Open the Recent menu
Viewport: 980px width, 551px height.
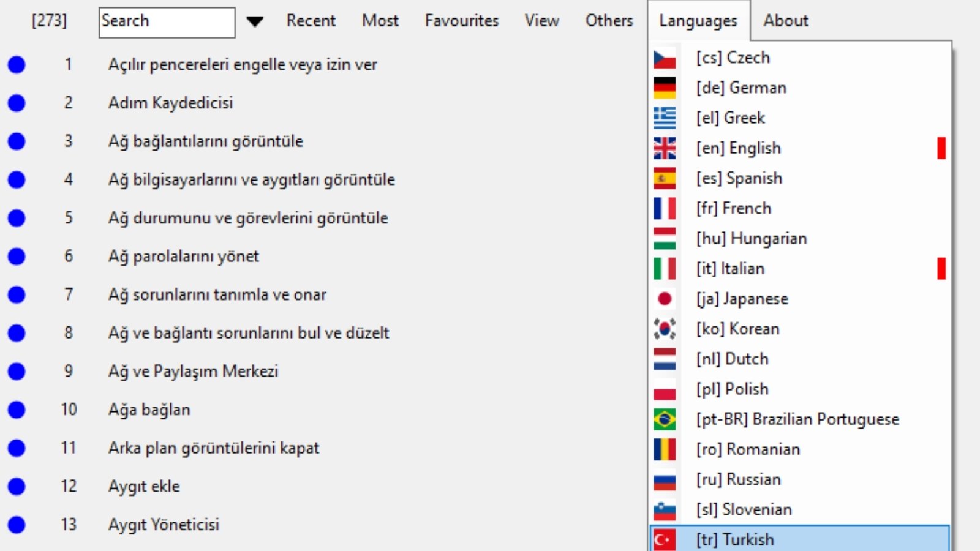[311, 21]
